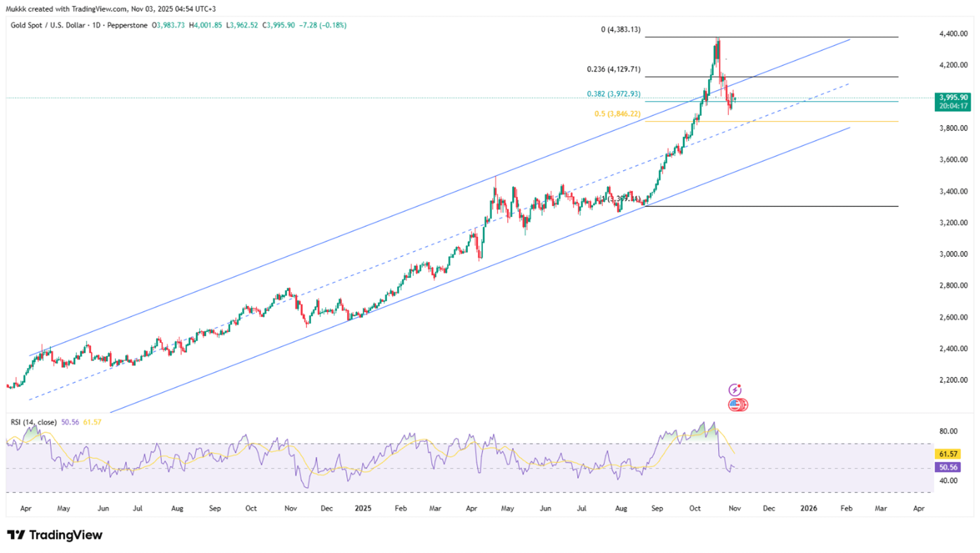Click the Nov 2025 time axis label
Screen dimensions: 980x553
(x=734, y=508)
